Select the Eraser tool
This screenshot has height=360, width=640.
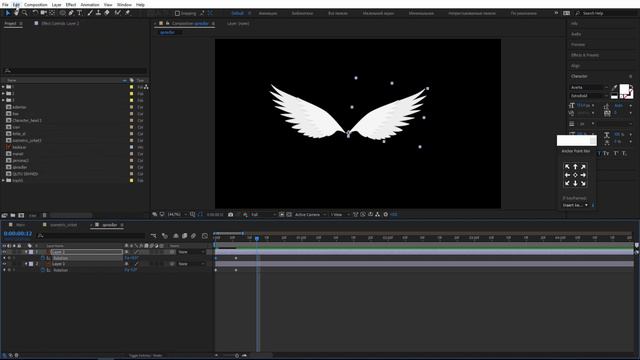107,13
